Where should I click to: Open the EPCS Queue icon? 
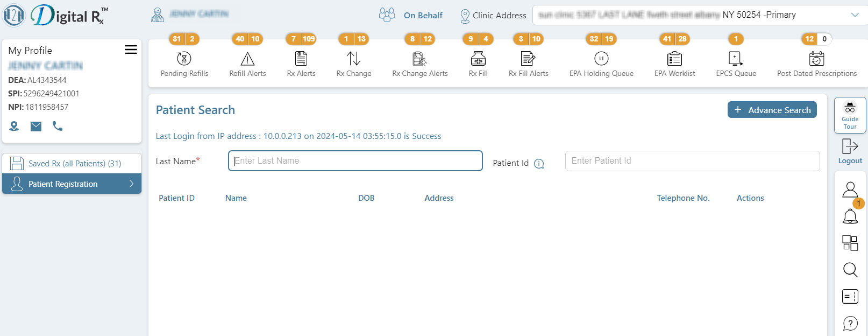pyautogui.click(x=736, y=59)
